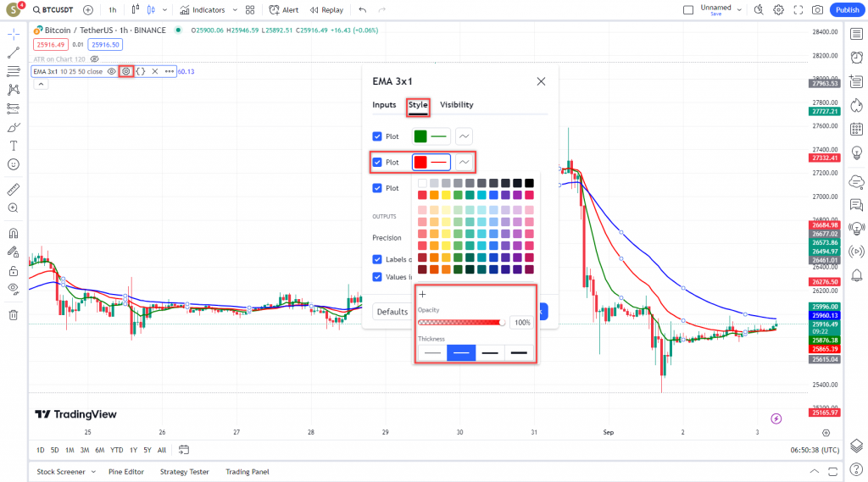Select the brush drawing tool

pyautogui.click(x=14, y=127)
